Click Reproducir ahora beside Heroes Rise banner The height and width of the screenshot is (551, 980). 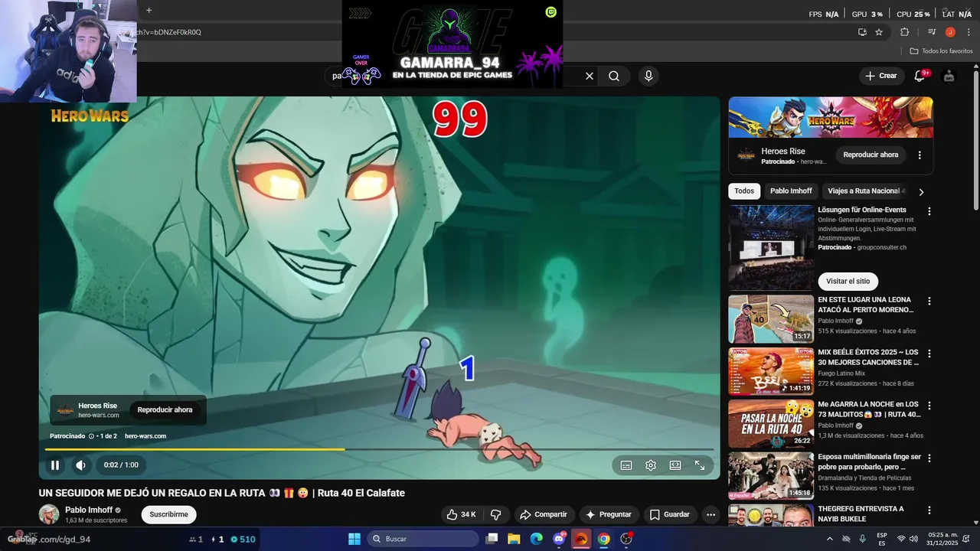(871, 155)
